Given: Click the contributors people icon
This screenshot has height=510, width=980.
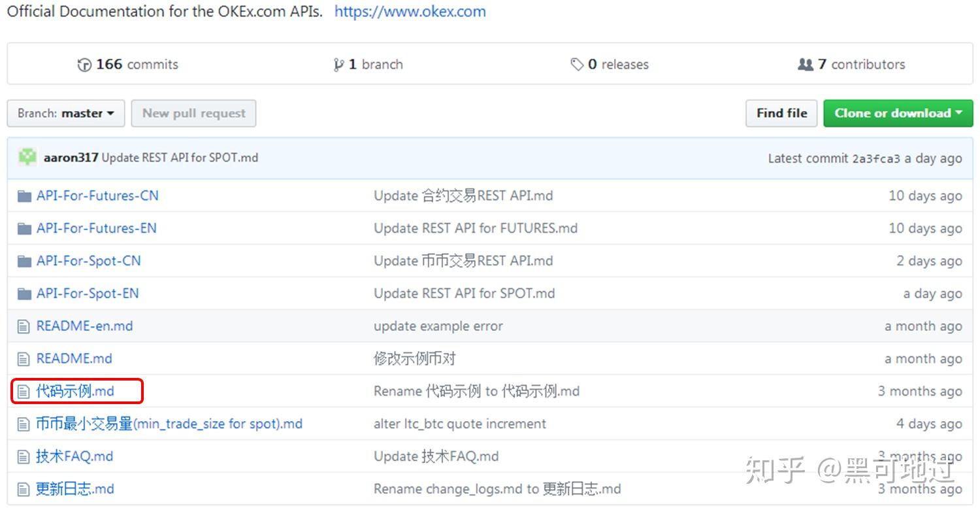Looking at the screenshot, I should tap(806, 63).
